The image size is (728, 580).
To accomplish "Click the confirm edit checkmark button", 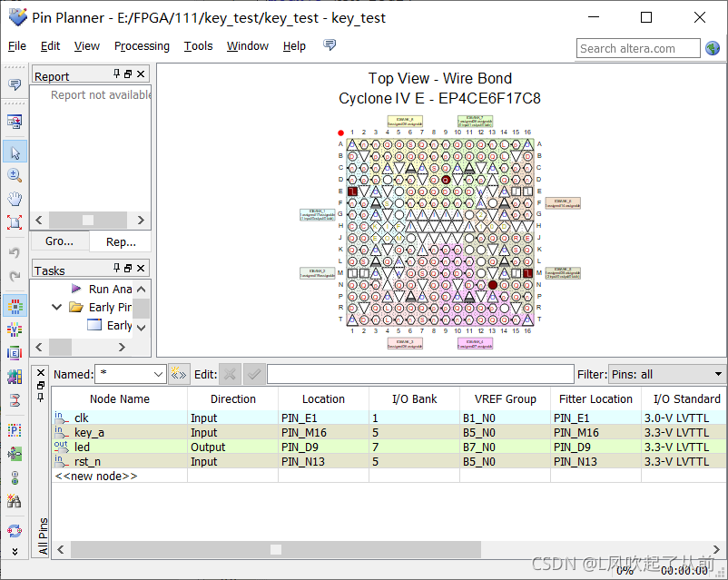I will pyautogui.click(x=254, y=374).
